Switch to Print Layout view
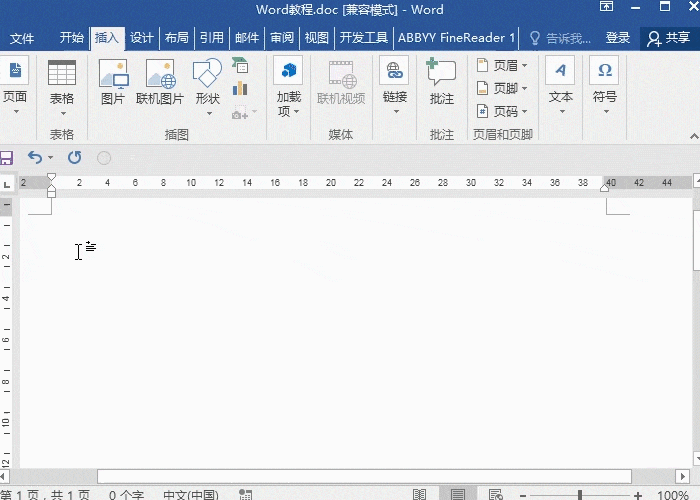Viewport: 700px width, 500px height. coord(458,494)
